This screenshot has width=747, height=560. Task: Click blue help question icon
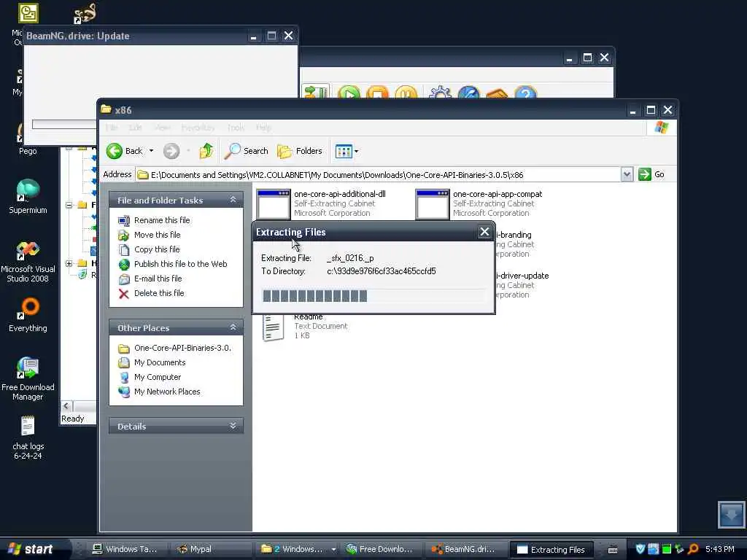[x=526, y=93]
